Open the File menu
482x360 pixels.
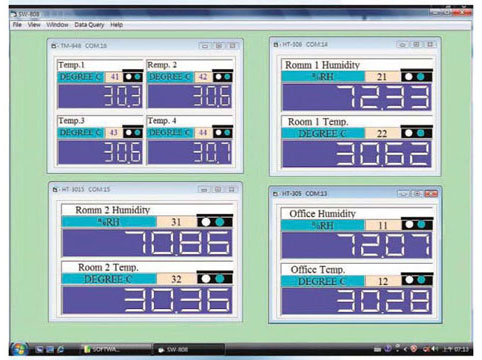click(17, 25)
